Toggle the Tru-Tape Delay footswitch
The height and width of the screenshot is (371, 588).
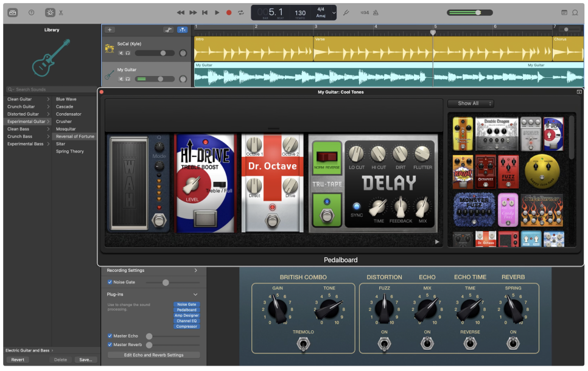[x=327, y=216]
